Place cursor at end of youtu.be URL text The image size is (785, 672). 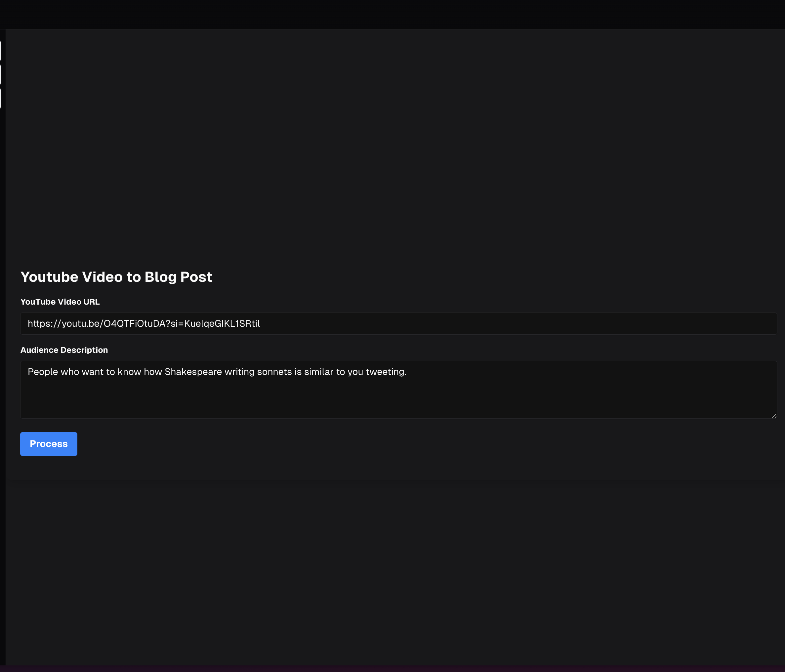(x=261, y=324)
